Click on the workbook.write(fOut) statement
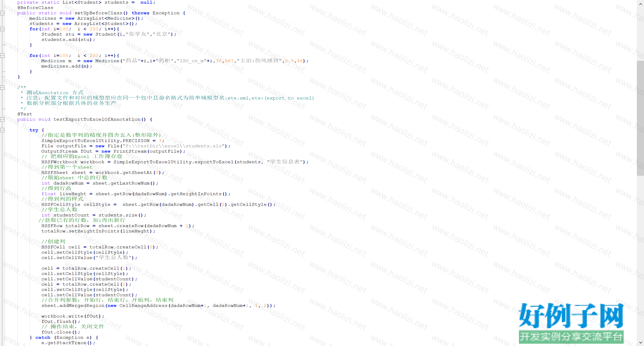Screen dimensions: 644x346 73,316
